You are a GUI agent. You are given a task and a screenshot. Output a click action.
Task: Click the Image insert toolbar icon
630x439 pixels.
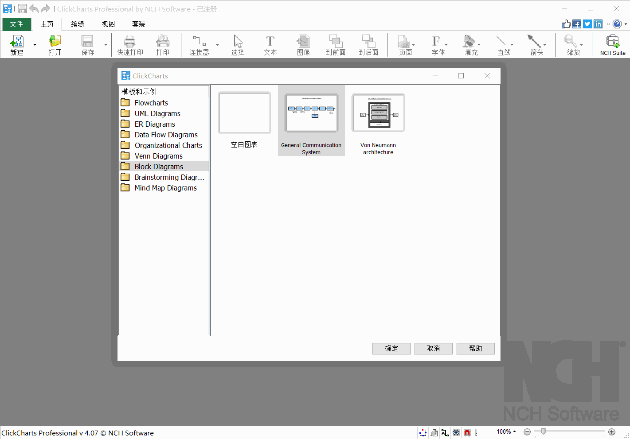[x=303, y=44]
